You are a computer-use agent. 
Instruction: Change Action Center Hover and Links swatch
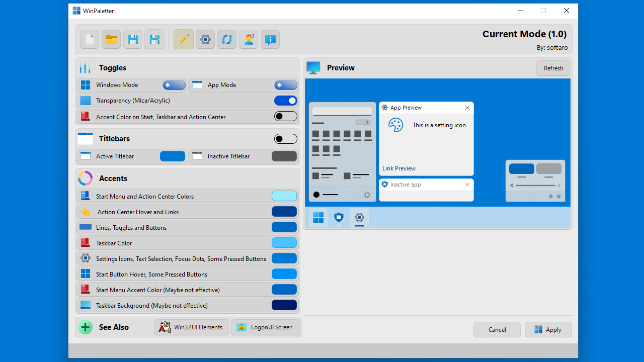[284, 212]
